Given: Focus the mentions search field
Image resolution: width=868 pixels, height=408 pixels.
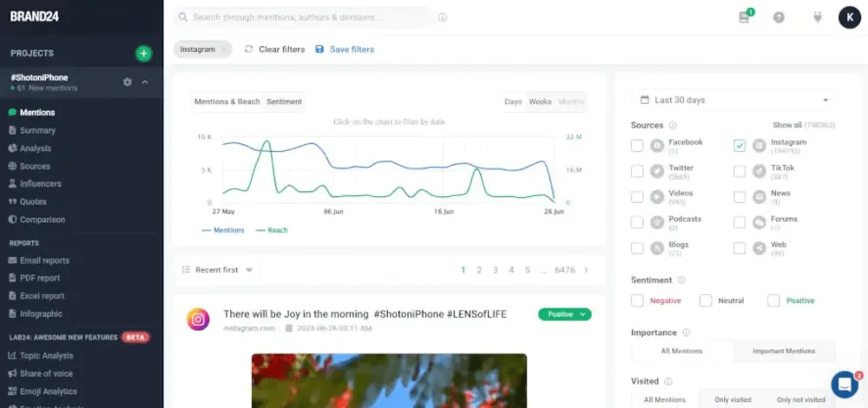Looking at the screenshot, I should tap(305, 17).
